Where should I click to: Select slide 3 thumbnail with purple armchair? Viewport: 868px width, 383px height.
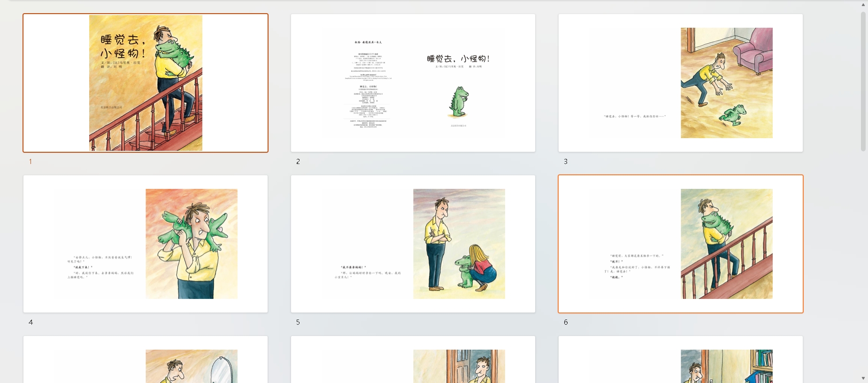(681, 83)
